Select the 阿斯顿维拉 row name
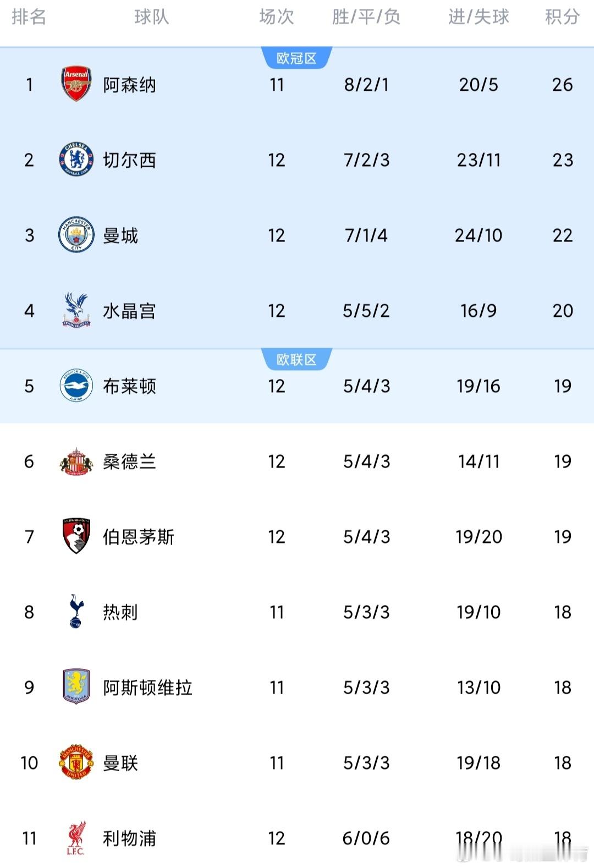Viewport: 594px width, 868px height. (147, 688)
